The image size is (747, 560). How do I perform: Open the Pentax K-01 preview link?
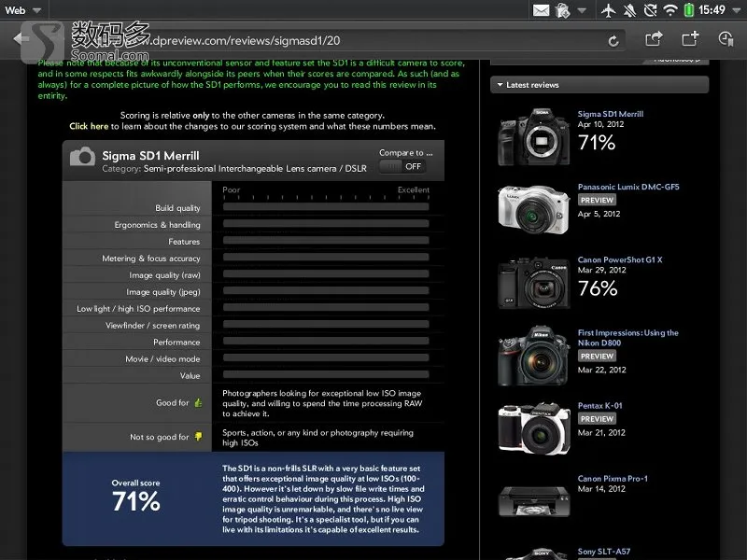tap(599, 406)
